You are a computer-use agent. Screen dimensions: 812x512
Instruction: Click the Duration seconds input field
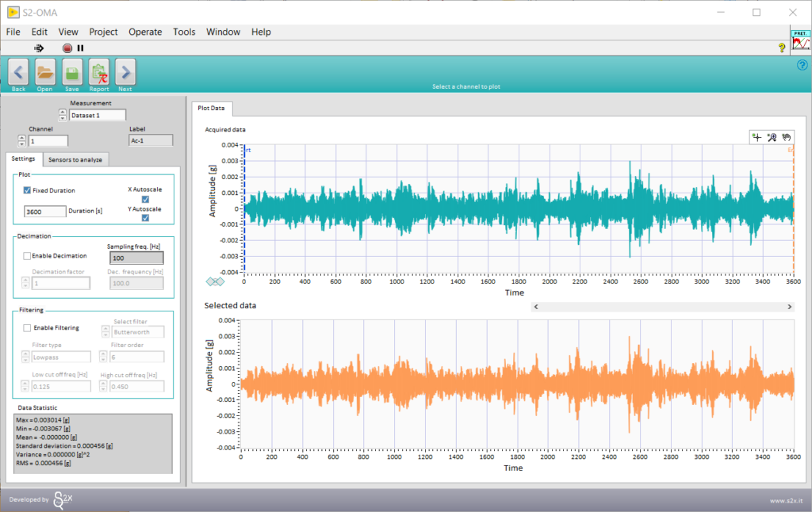(x=44, y=212)
